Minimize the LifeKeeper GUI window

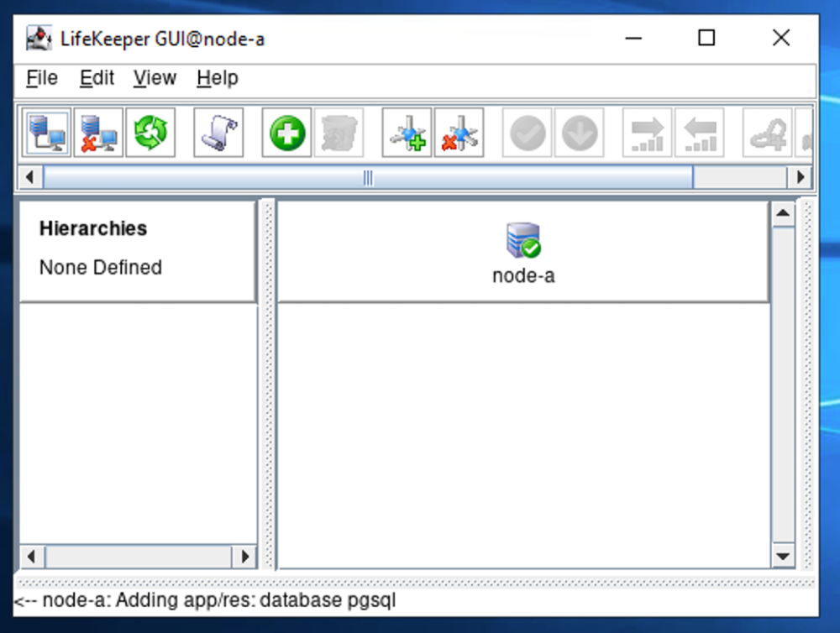coord(633,38)
